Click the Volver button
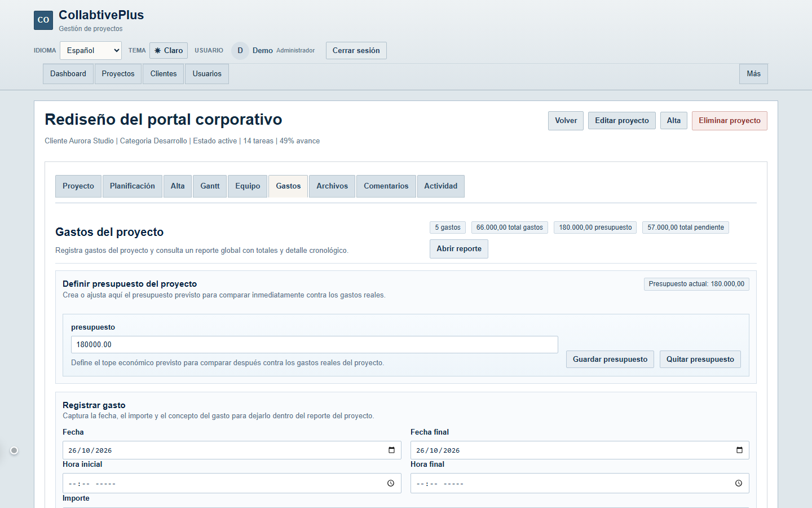The height and width of the screenshot is (508, 812). (x=566, y=121)
